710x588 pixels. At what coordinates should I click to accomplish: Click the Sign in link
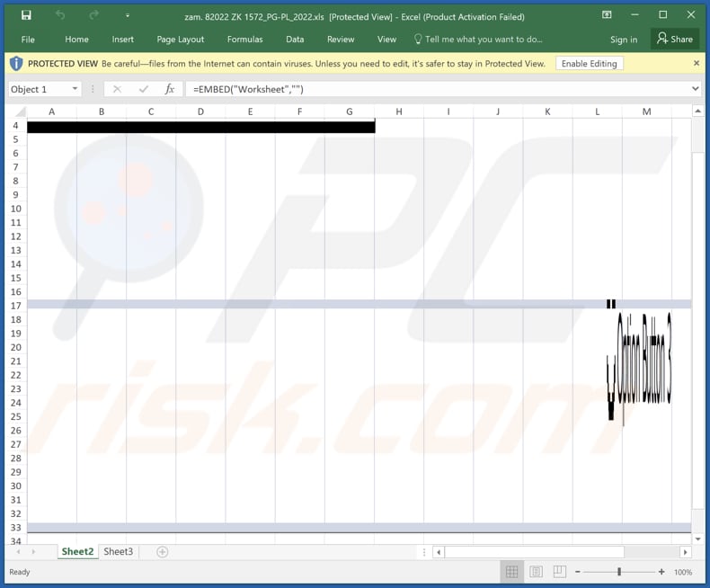pyautogui.click(x=624, y=40)
